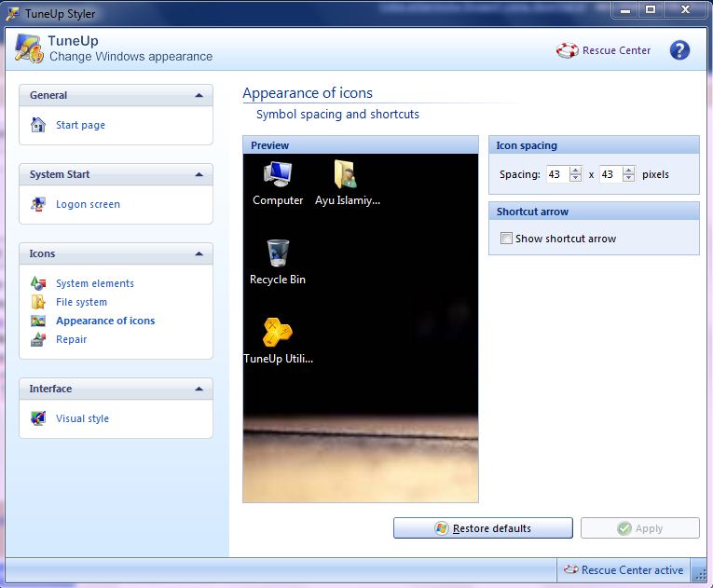This screenshot has height=588, width=713.
Task: Minimize the TuneUp Styler window
Action: point(625,9)
